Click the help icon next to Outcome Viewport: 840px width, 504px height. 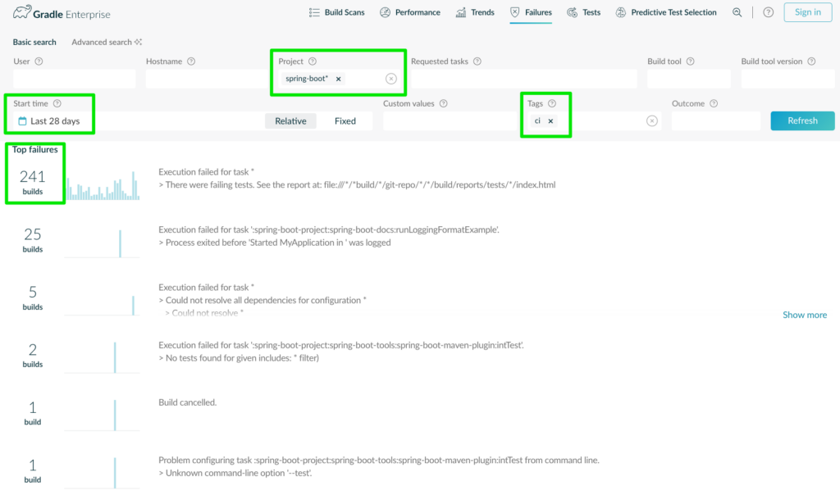coord(714,104)
